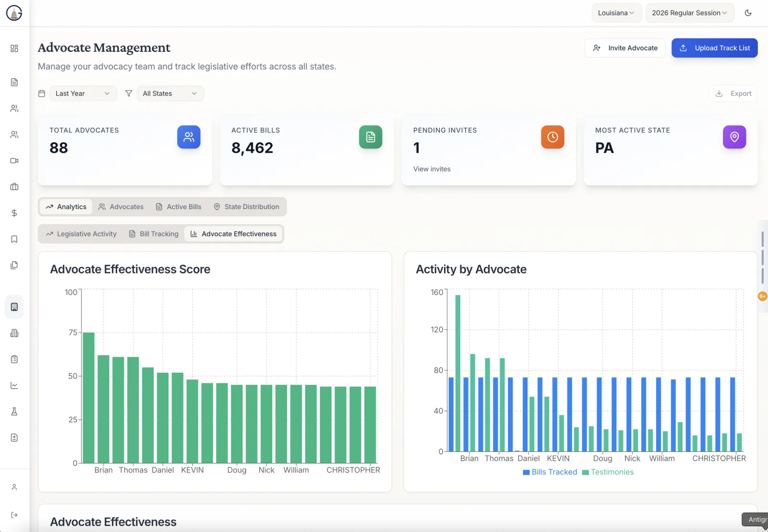Open the line chart sidebar icon
This screenshot has width=768, height=532.
(x=14, y=385)
